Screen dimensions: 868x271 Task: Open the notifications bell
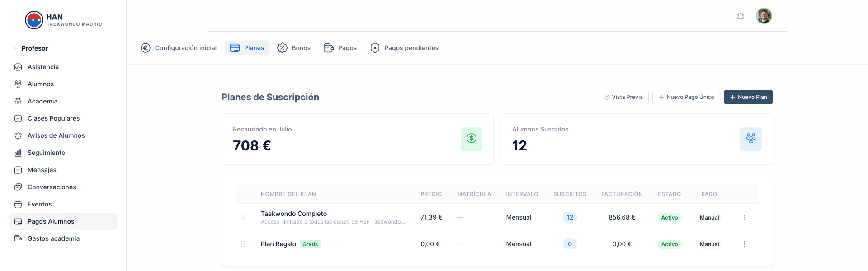coord(741,16)
